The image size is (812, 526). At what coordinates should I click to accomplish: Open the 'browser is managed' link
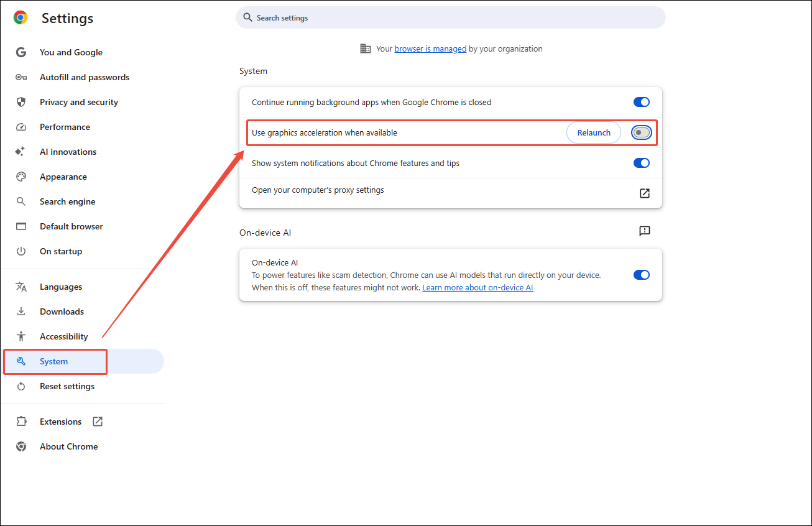(430, 48)
